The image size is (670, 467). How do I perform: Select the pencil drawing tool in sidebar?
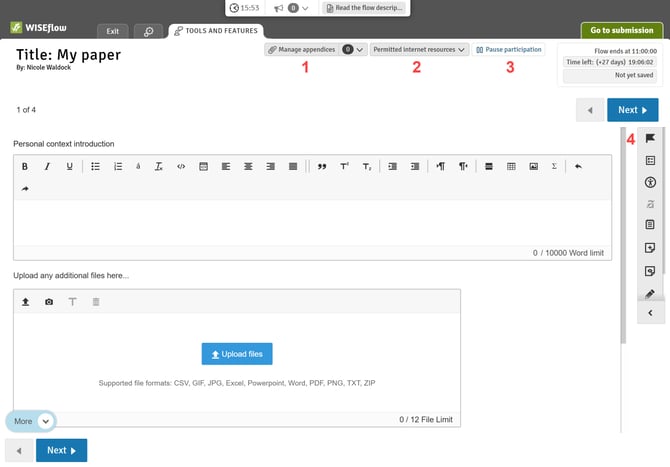click(650, 294)
